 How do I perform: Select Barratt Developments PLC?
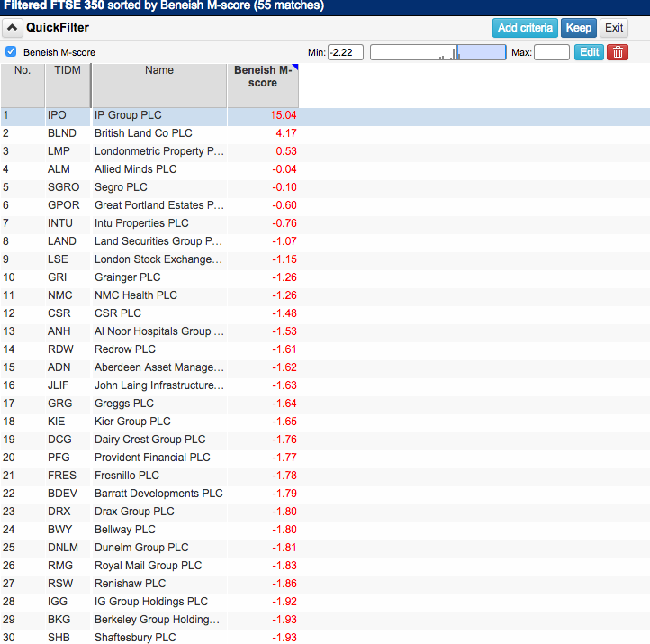pyautogui.click(x=158, y=494)
